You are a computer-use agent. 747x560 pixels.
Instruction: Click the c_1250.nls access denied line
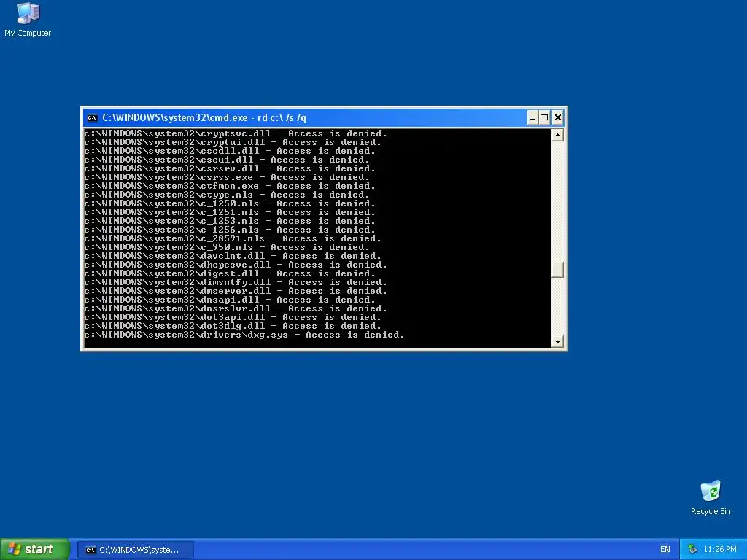click(x=230, y=204)
